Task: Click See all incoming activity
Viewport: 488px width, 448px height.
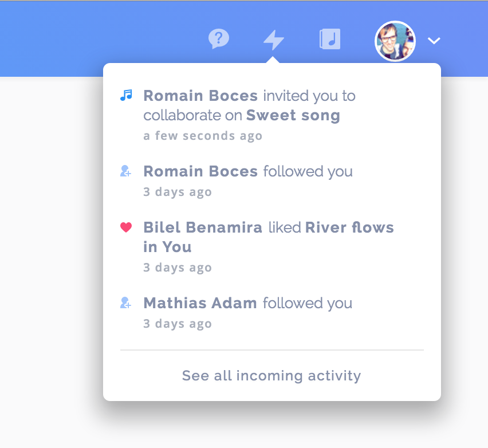Action: tap(271, 375)
